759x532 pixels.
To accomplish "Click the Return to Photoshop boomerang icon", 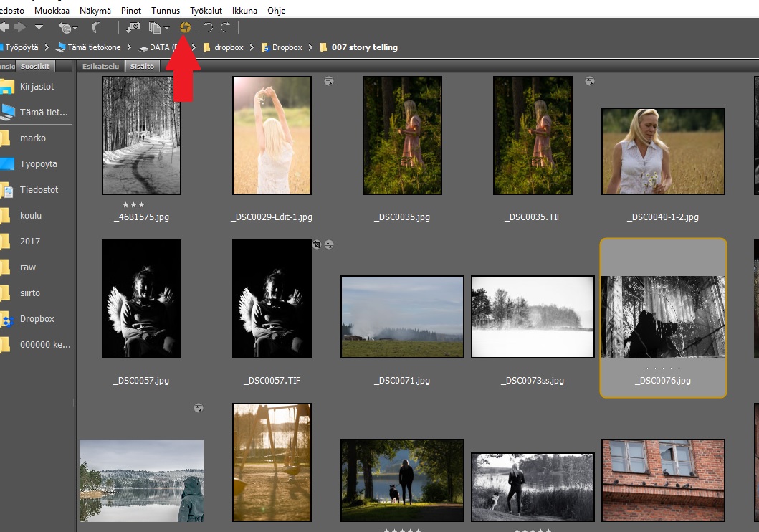I will [x=95, y=27].
